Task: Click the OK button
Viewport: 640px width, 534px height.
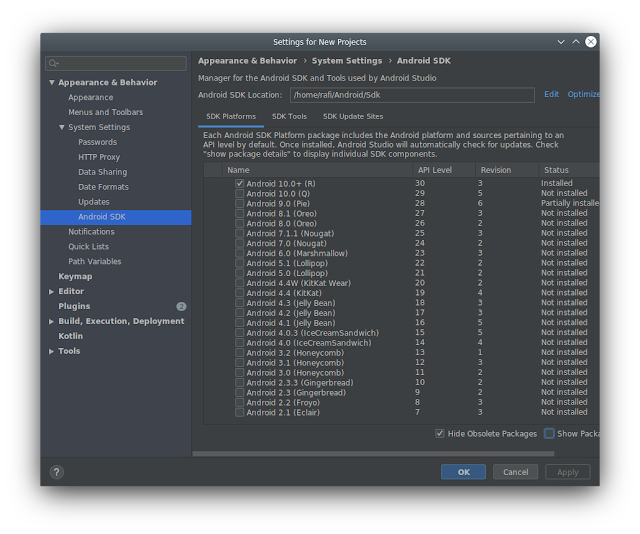Action: 463,472
